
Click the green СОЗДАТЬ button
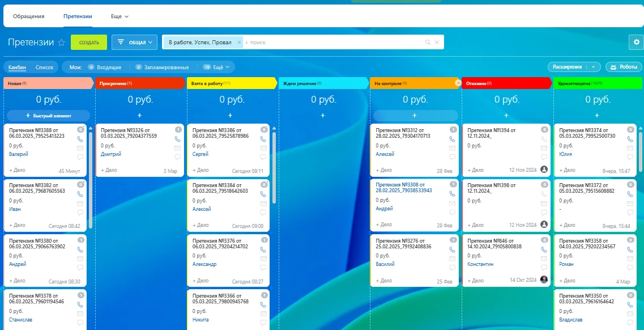(x=89, y=43)
